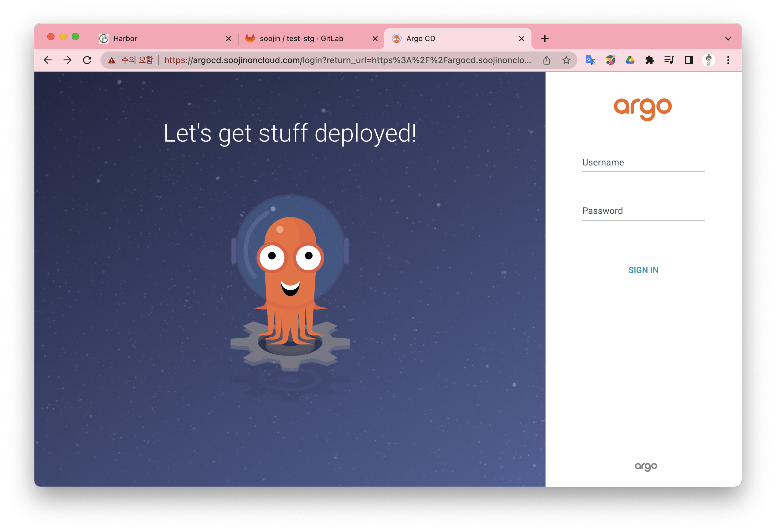Viewport: 776px width, 532px height.
Task: Open the media control playlist icon
Action: click(669, 60)
